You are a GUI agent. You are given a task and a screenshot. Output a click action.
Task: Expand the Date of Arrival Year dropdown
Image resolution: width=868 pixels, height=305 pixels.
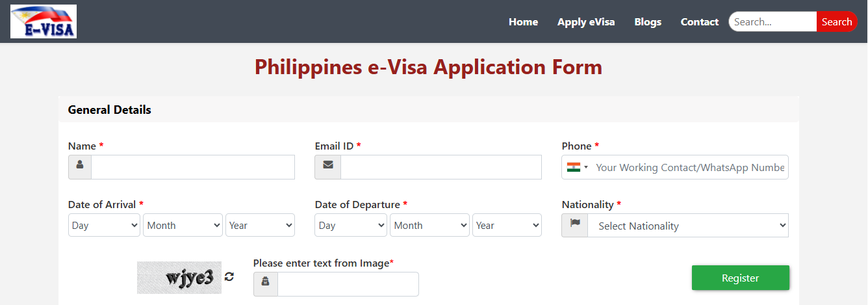(x=260, y=226)
